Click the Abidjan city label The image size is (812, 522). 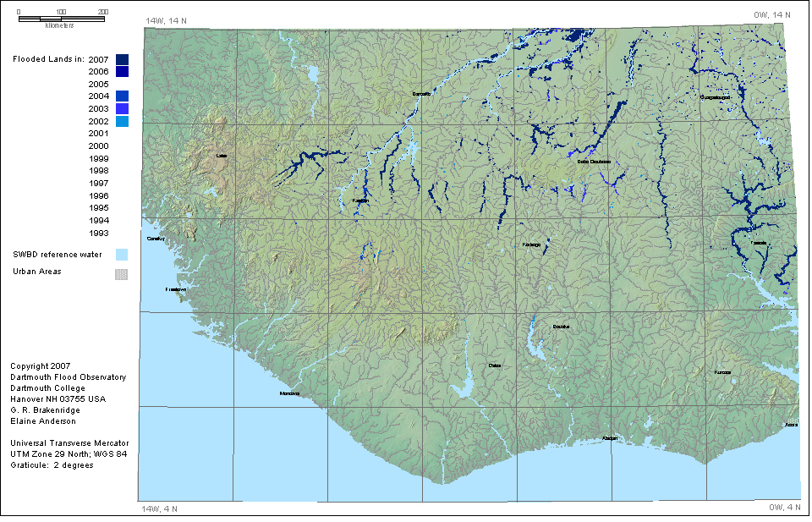click(x=610, y=438)
